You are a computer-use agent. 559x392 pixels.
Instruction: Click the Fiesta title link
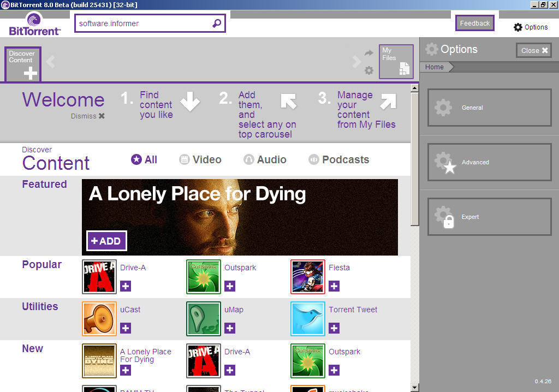(x=339, y=268)
